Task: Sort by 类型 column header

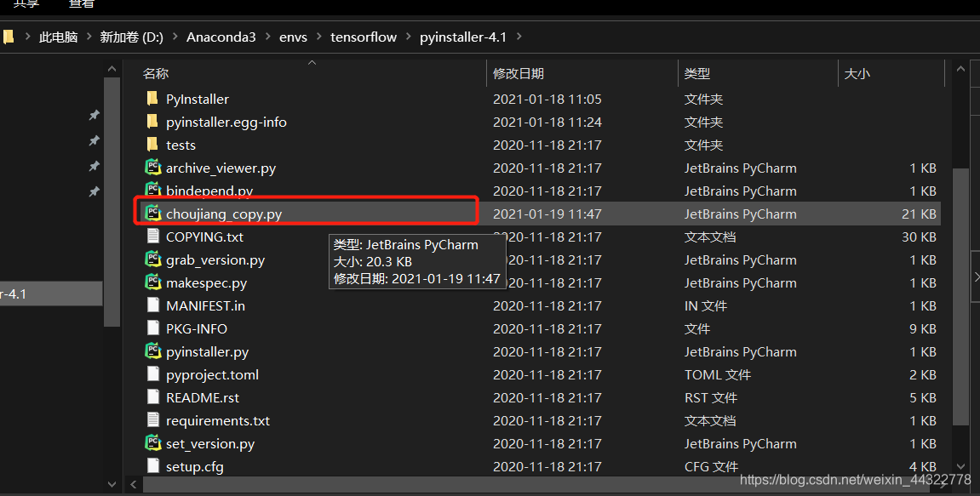Action: [696, 74]
